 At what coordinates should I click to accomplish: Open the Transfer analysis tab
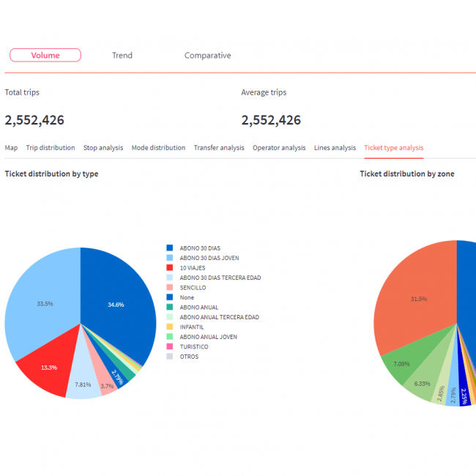coord(219,148)
